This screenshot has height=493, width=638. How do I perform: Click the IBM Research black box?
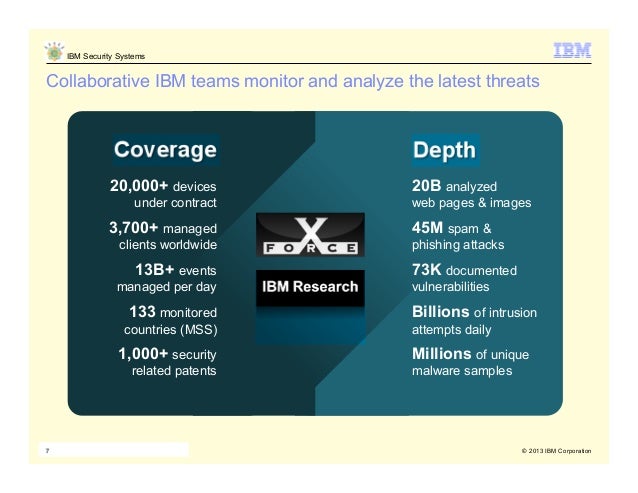310,287
